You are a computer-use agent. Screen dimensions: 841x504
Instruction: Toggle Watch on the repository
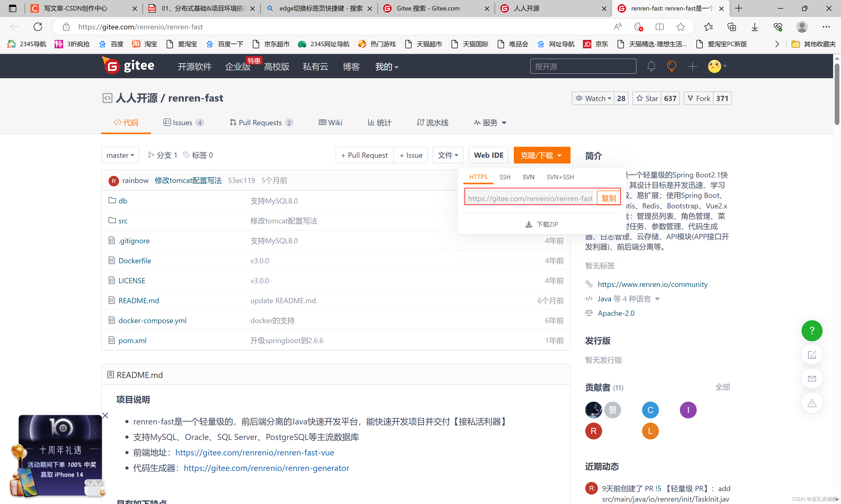593,98
